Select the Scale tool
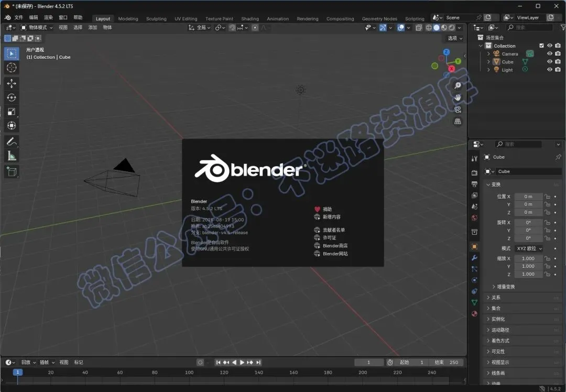The image size is (566, 392). (12, 112)
